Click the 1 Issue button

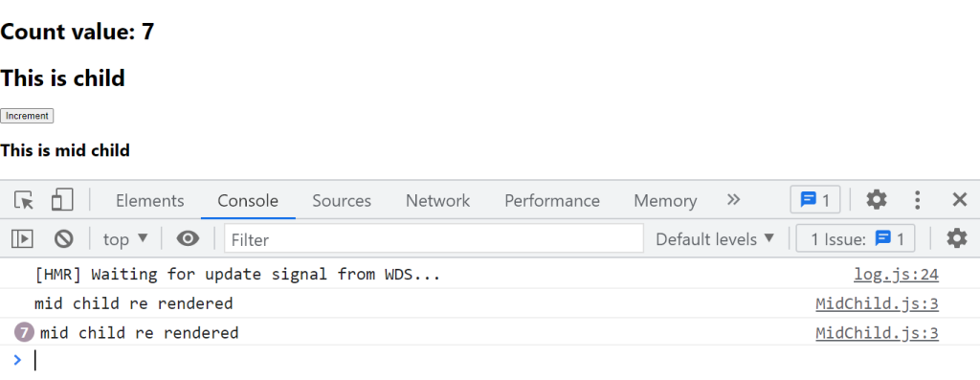[x=855, y=238]
